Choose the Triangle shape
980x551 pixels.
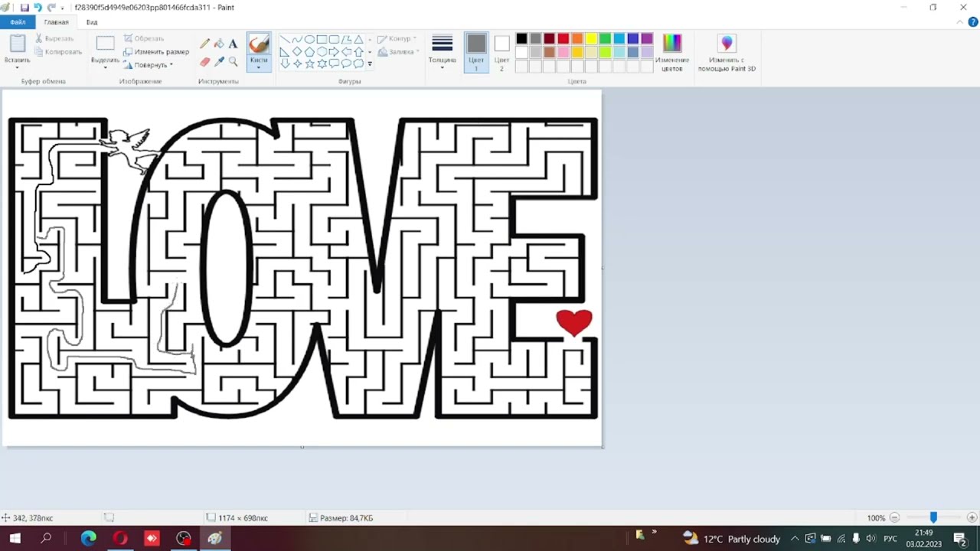pos(358,39)
